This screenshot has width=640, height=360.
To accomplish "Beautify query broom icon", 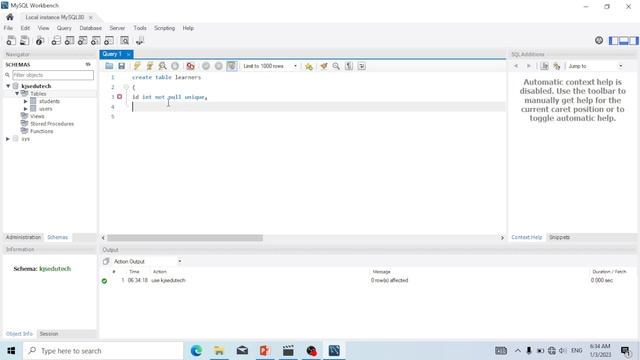I will point(324,66).
